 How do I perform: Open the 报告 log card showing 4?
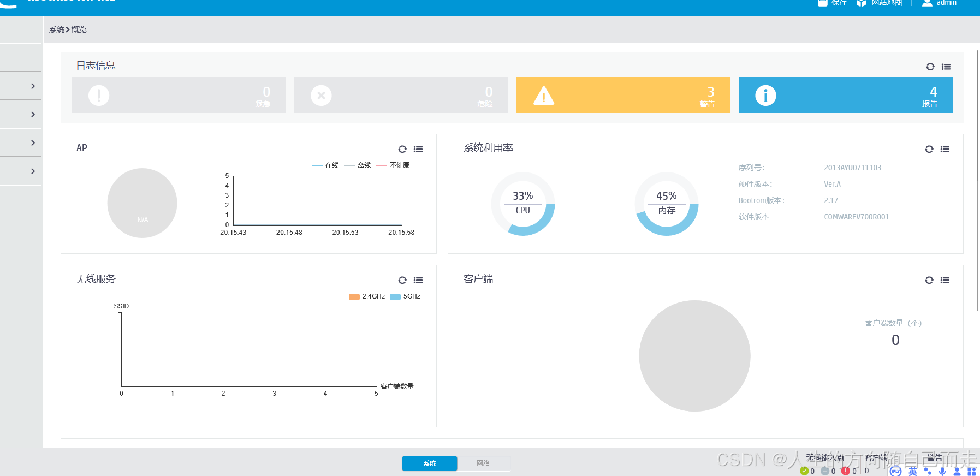point(846,95)
